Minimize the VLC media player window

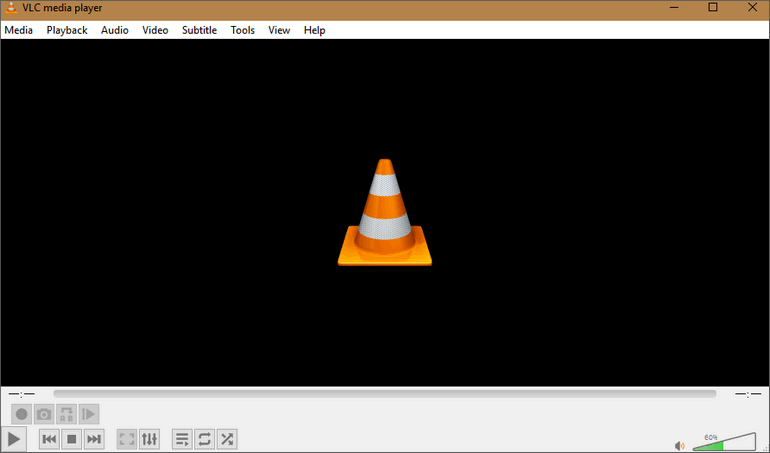(x=674, y=7)
